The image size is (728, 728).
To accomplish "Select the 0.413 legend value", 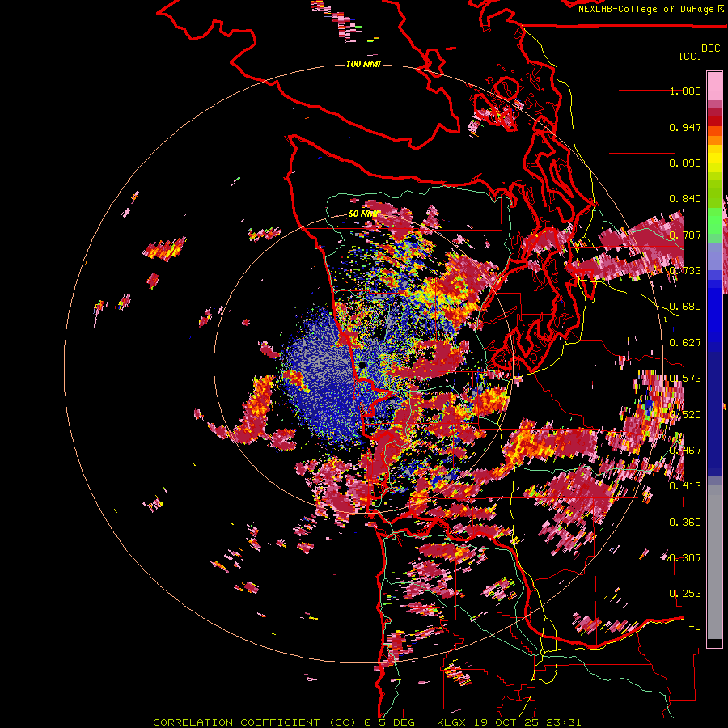I will tap(685, 486).
